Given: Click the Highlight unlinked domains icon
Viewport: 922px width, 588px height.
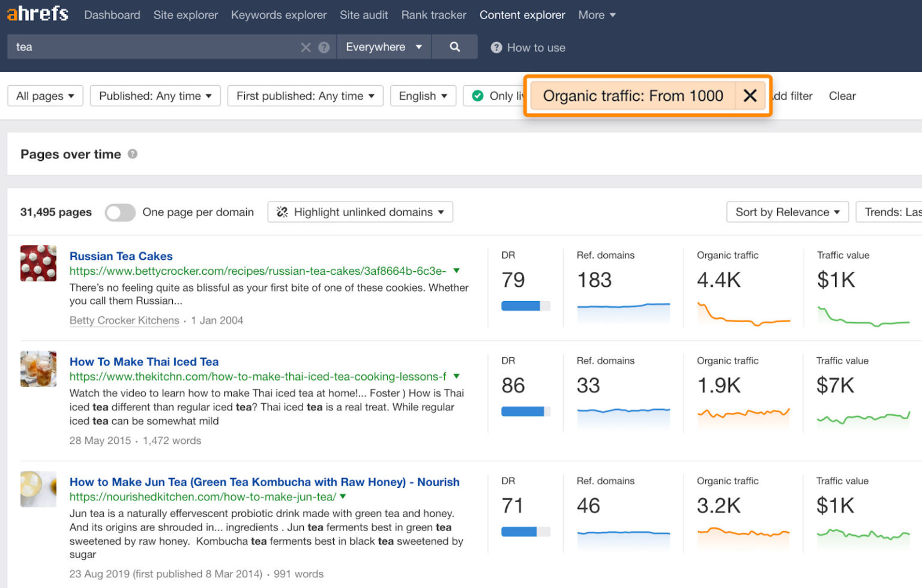Looking at the screenshot, I should pyautogui.click(x=282, y=212).
